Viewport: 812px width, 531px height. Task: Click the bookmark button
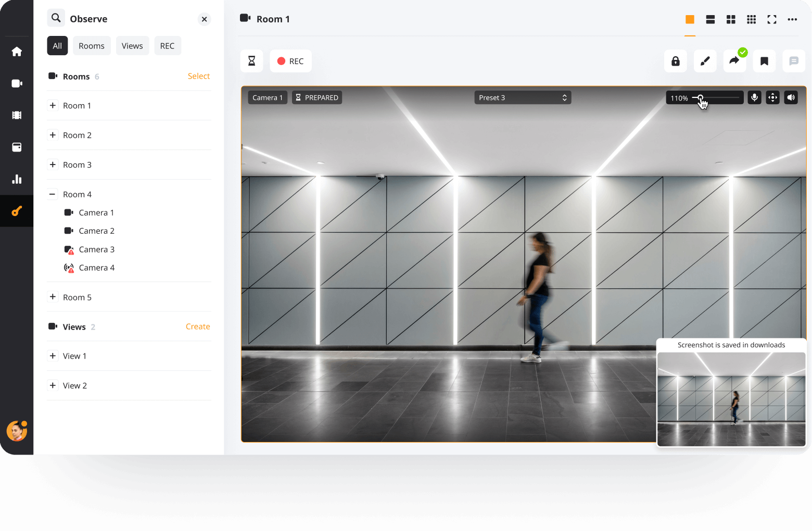(x=764, y=61)
